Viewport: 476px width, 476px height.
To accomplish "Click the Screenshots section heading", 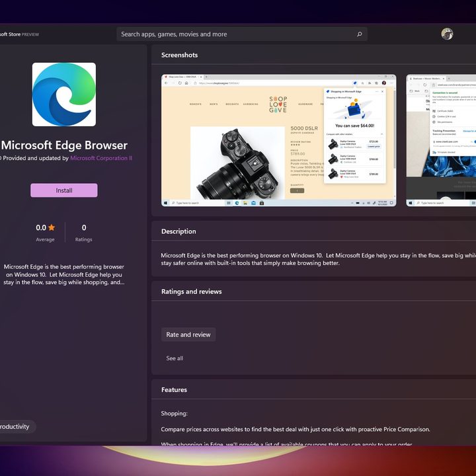I will click(179, 55).
